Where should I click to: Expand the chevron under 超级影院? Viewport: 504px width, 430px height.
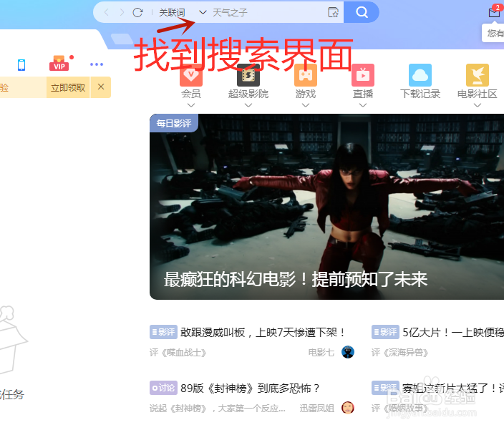point(248,105)
